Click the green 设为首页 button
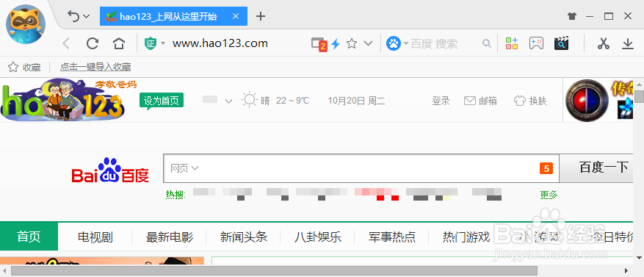 pos(162,100)
